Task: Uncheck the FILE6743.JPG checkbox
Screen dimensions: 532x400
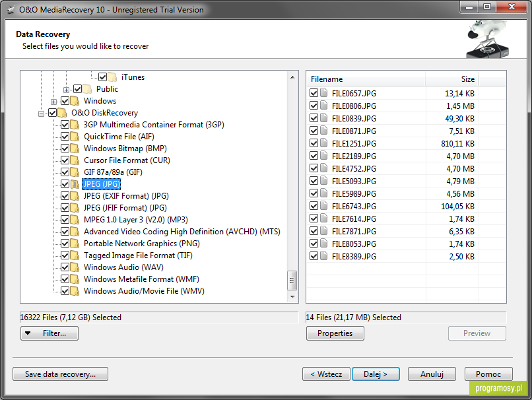Action: (x=314, y=206)
